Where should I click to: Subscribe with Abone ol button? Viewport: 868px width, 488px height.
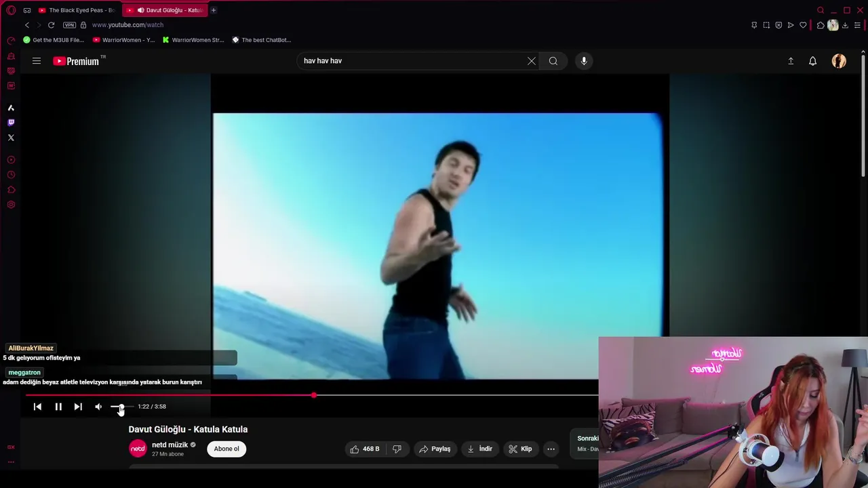pyautogui.click(x=226, y=449)
